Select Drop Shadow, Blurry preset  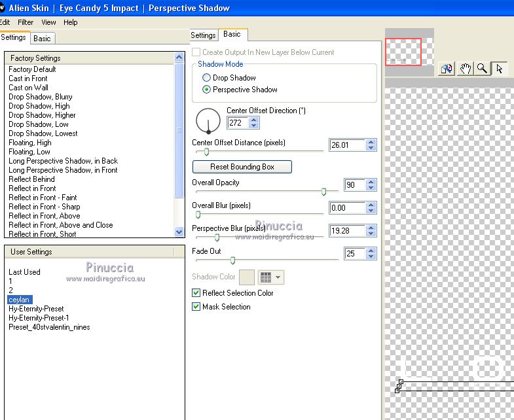point(41,97)
